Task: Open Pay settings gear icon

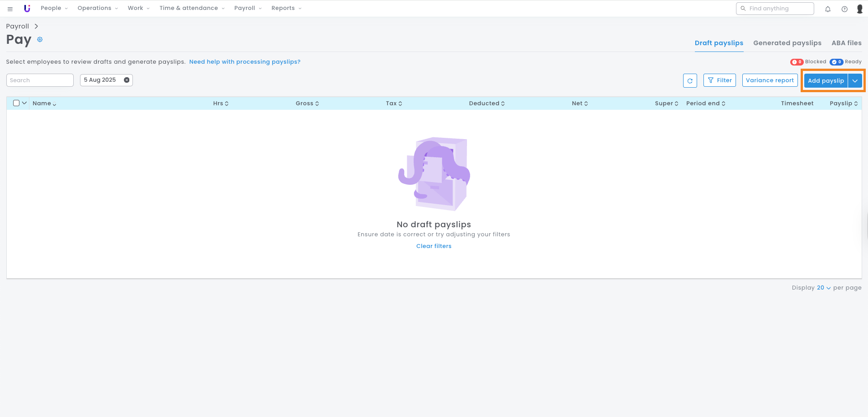Action: tap(40, 40)
